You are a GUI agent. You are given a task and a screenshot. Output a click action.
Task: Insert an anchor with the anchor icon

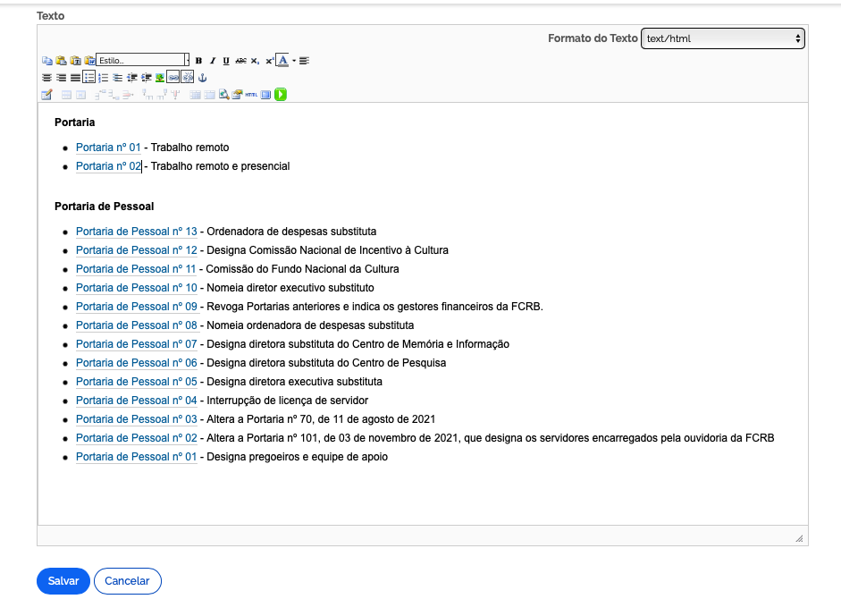coord(202,78)
